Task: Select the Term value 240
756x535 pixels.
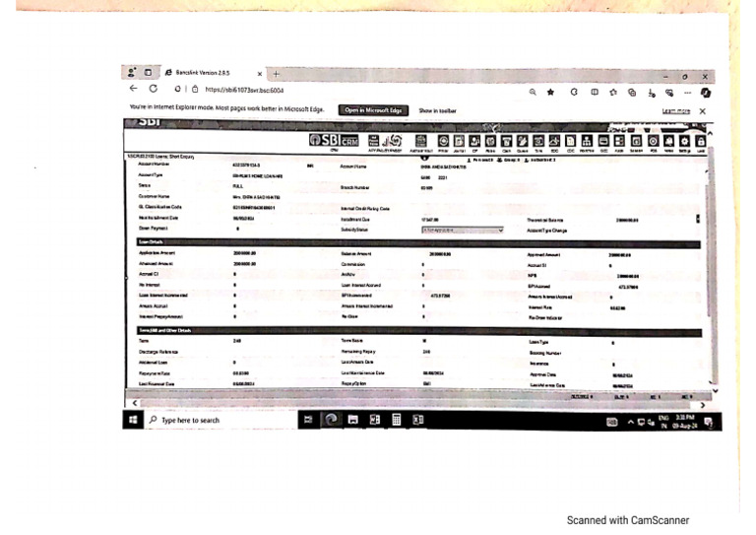Action: (x=237, y=341)
